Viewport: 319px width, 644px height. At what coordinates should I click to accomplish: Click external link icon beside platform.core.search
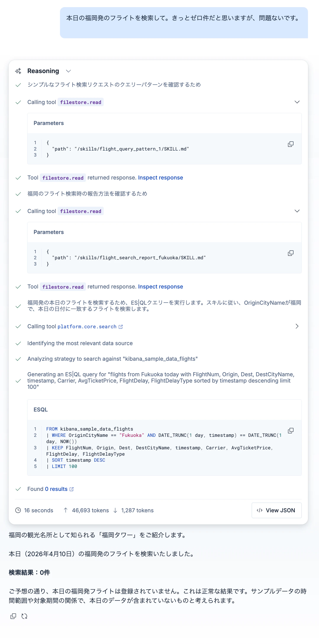coord(121,327)
